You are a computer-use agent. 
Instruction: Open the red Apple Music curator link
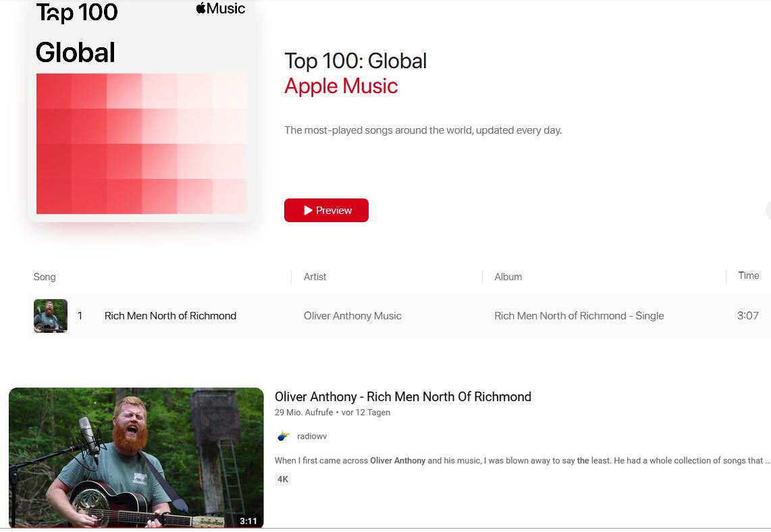(341, 86)
